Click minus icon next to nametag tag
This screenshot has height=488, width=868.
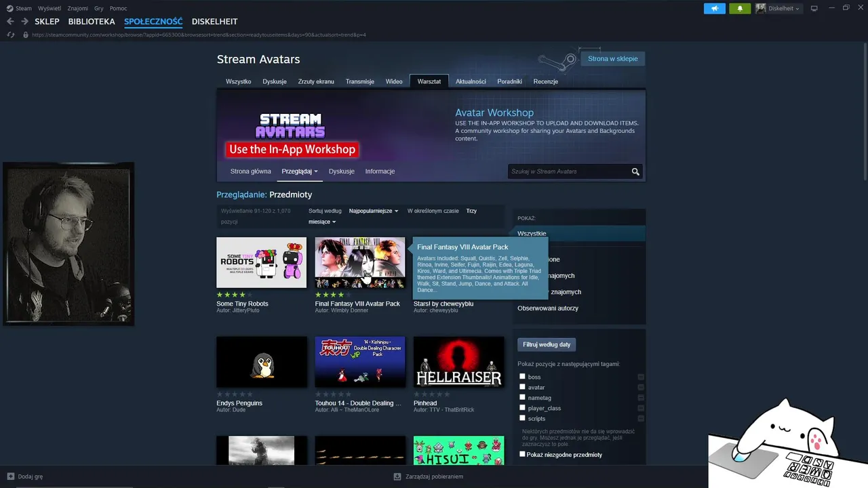coord(641,398)
